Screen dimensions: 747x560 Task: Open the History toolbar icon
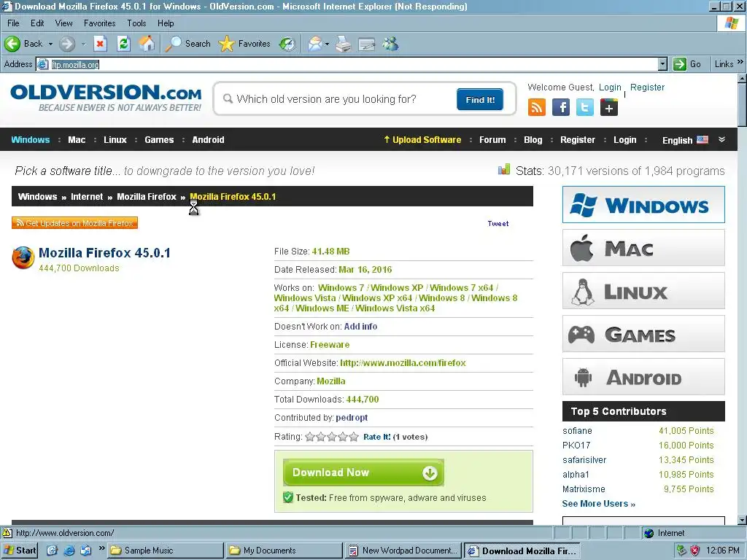tap(287, 44)
